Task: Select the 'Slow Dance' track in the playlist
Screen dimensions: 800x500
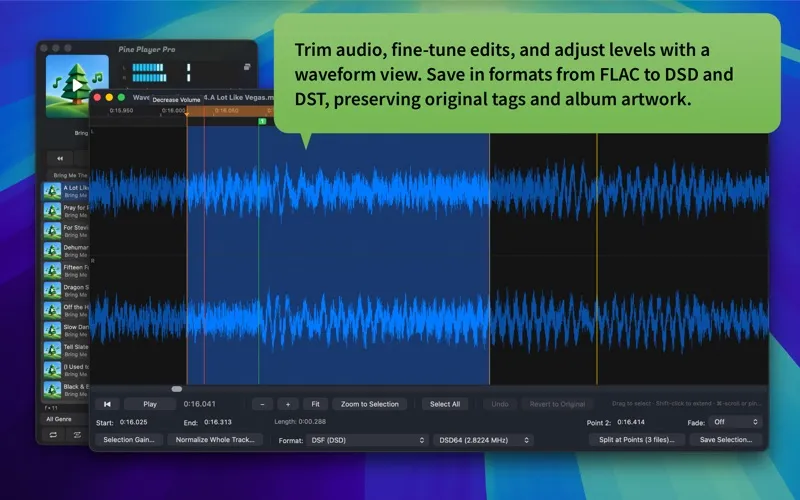Action: pyautogui.click(x=65, y=331)
